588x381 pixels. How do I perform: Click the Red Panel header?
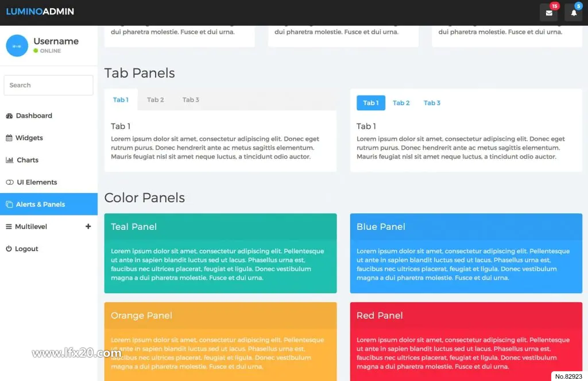tap(466, 315)
